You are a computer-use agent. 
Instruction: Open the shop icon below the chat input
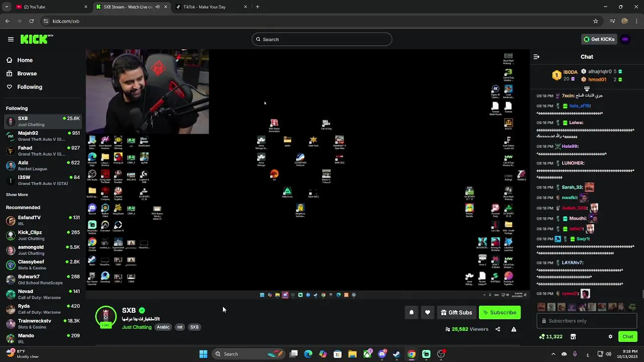[573, 337]
